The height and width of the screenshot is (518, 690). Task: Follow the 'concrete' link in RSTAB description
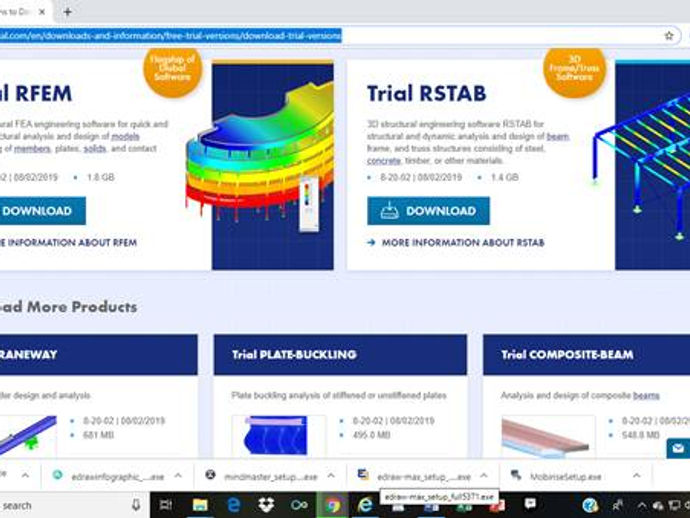tap(384, 161)
